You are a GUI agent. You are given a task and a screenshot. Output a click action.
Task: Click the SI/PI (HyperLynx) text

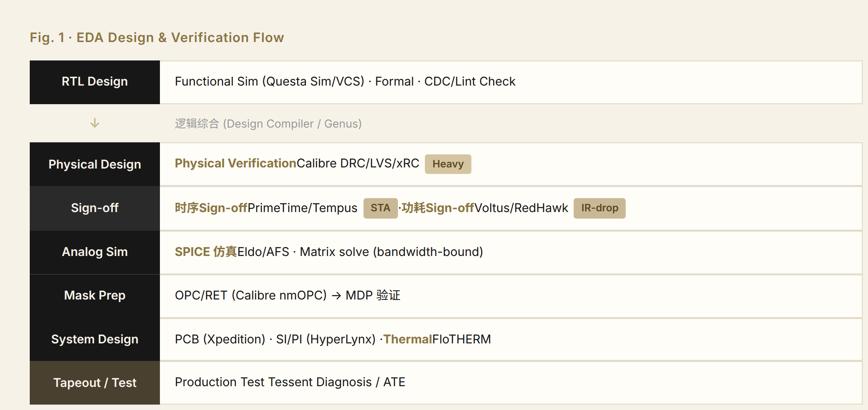click(326, 339)
